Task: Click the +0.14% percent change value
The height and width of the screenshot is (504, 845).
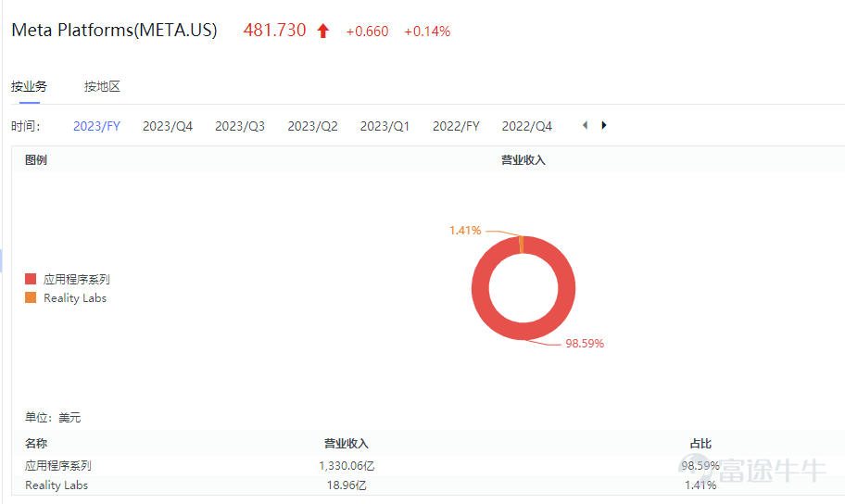Action: point(427,31)
